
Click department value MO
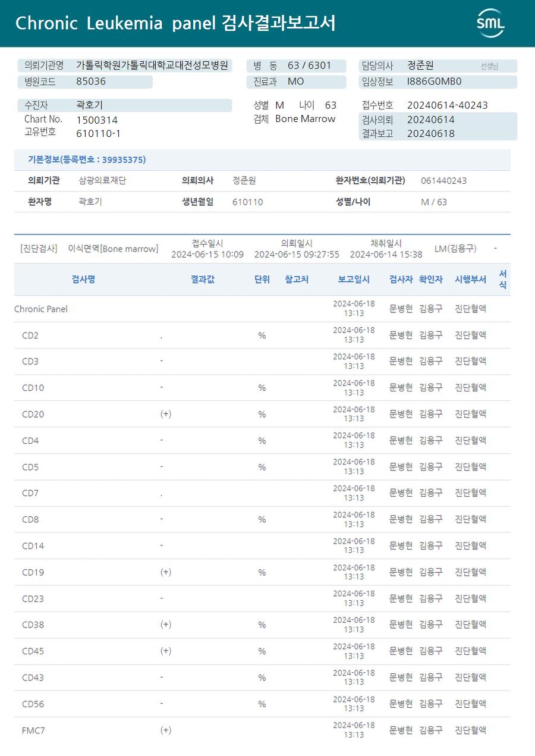(x=295, y=81)
